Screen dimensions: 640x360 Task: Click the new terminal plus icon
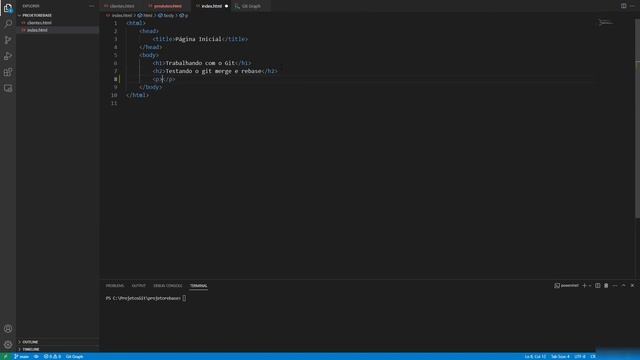584,286
